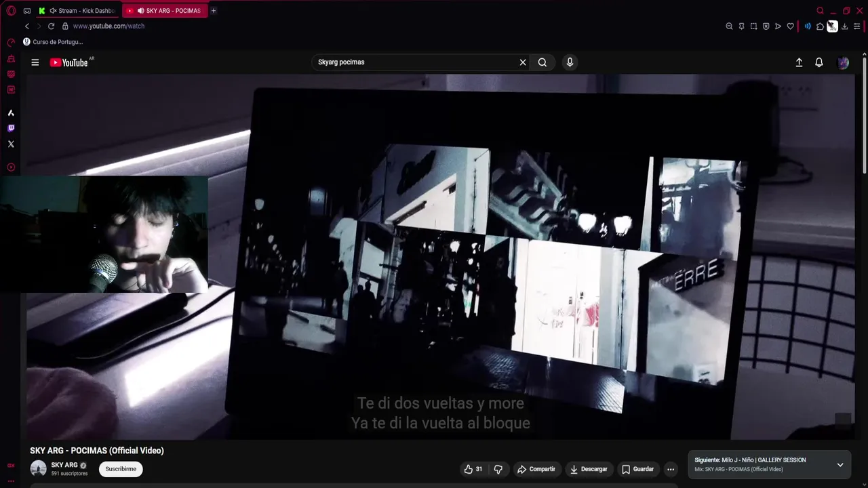The image size is (868, 488).
Task: Open the Opera GX main menu logo
Action: [x=11, y=11]
